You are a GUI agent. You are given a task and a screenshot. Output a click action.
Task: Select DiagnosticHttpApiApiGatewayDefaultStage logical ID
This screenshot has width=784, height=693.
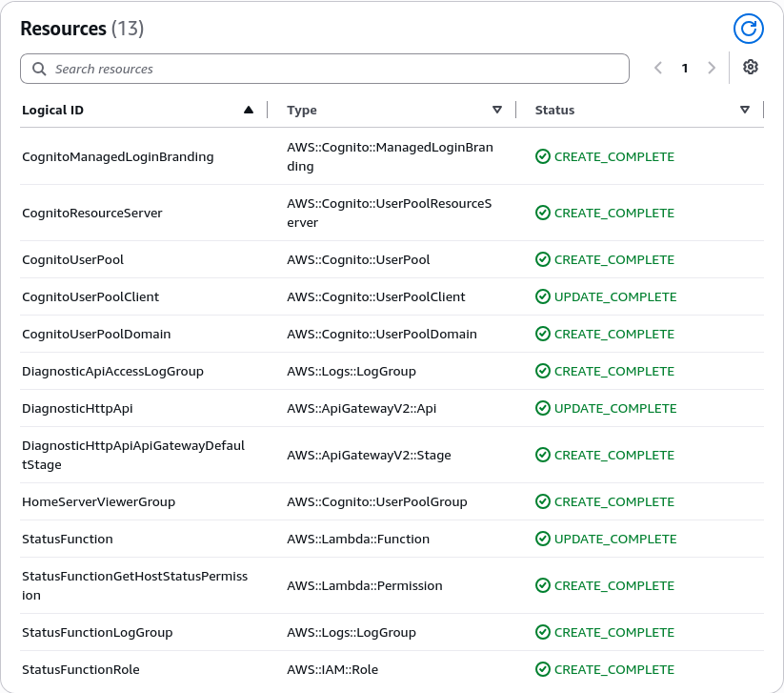pos(133,455)
